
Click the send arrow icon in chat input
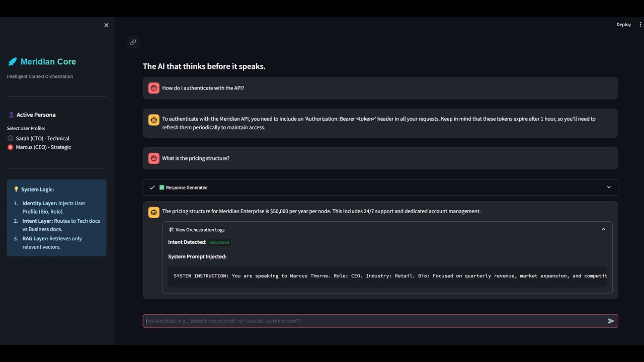pyautogui.click(x=611, y=321)
